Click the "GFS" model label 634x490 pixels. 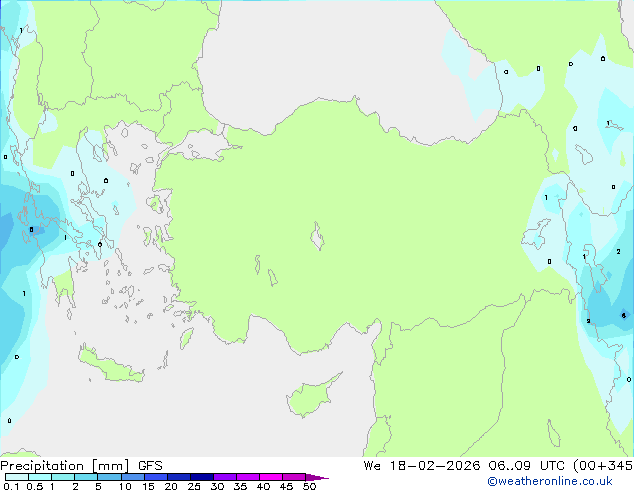click(x=150, y=466)
